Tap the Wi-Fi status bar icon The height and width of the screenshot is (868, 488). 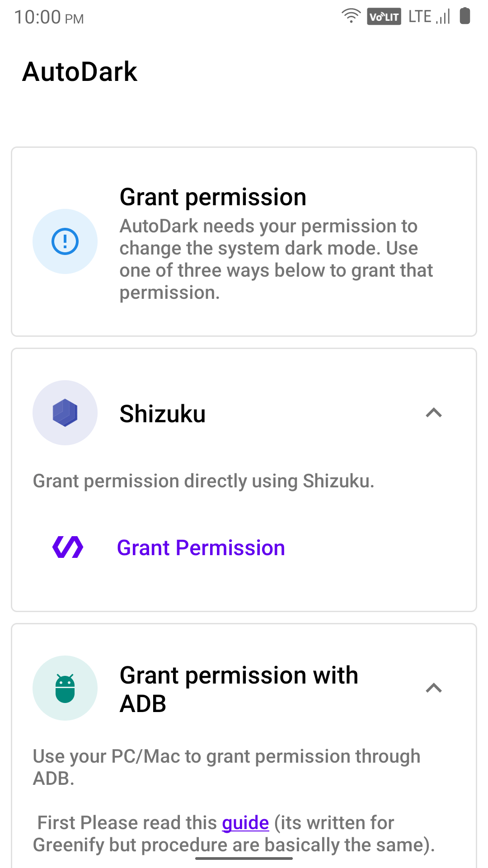point(351,16)
